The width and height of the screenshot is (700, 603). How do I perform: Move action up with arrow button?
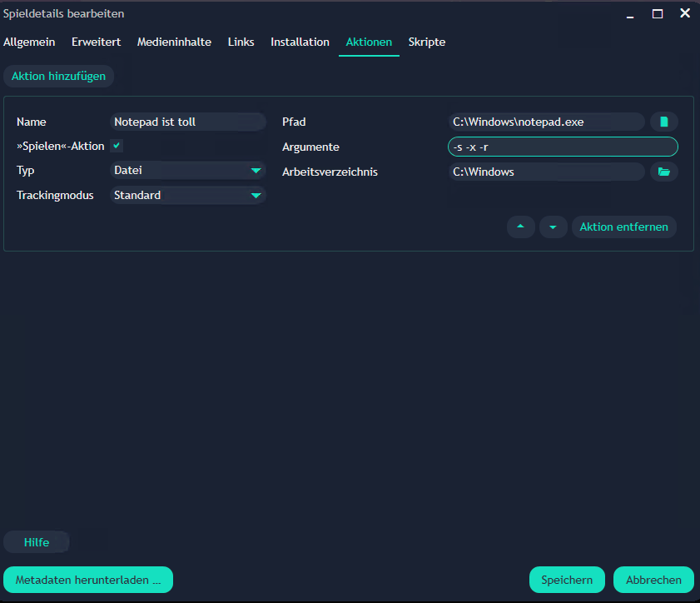(x=520, y=227)
